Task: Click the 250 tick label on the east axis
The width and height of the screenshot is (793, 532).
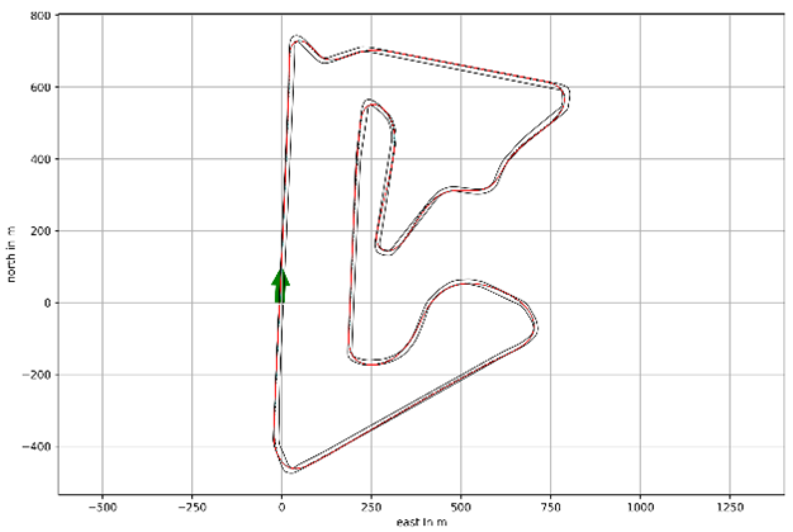Action: click(371, 507)
